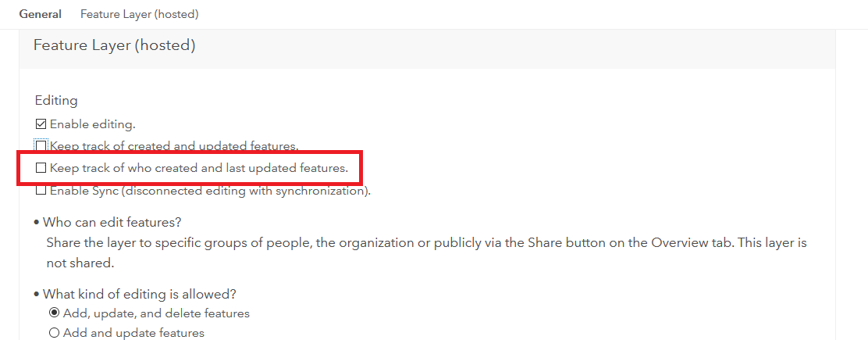Click the 'What kind of editing is allowed?' text
Image resolution: width=868 pixels, height=340 pixels.
(139, 294)
